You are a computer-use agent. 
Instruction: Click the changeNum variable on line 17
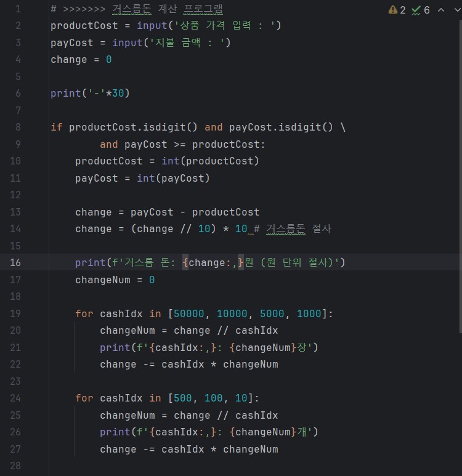click(103, 280)
